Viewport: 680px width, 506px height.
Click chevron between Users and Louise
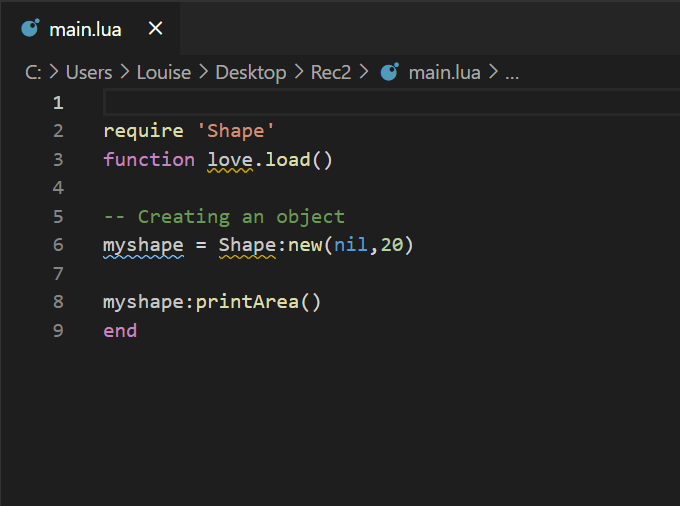point(124,72)
